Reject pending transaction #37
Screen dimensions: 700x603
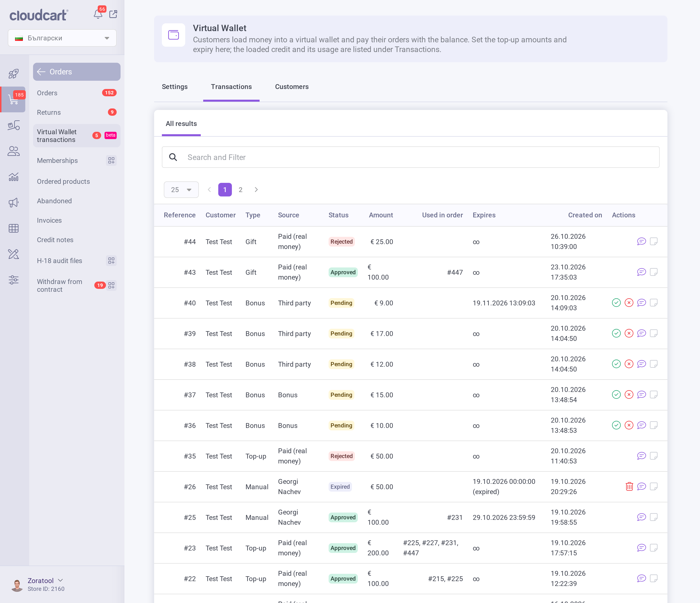point(629,395)
